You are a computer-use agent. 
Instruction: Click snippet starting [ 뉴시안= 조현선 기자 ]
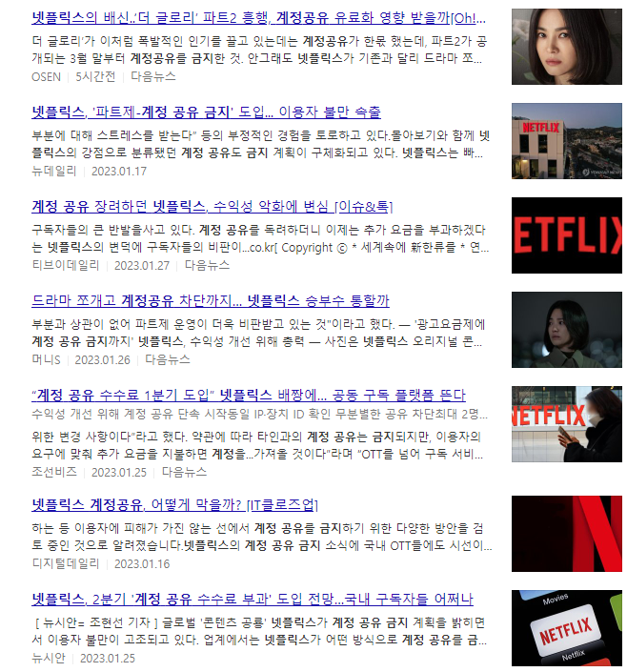click(260, 631)
